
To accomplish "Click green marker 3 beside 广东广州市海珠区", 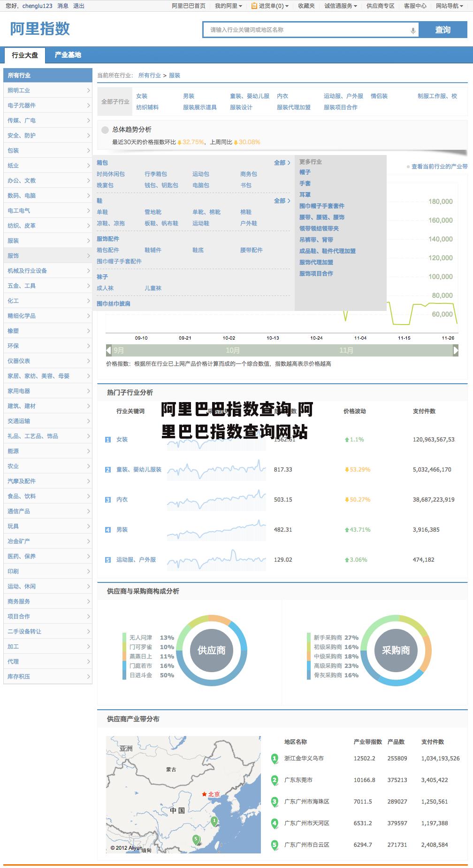I will [275, 802].
